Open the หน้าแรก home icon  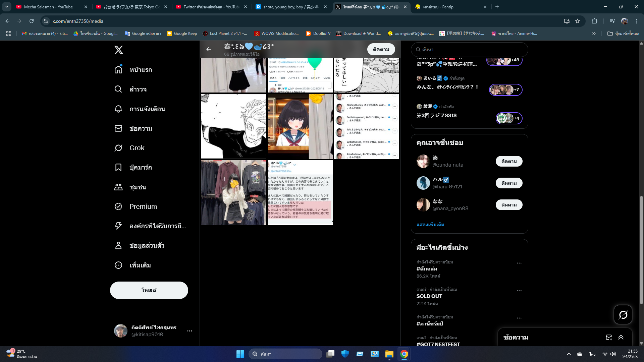point(118,69)
